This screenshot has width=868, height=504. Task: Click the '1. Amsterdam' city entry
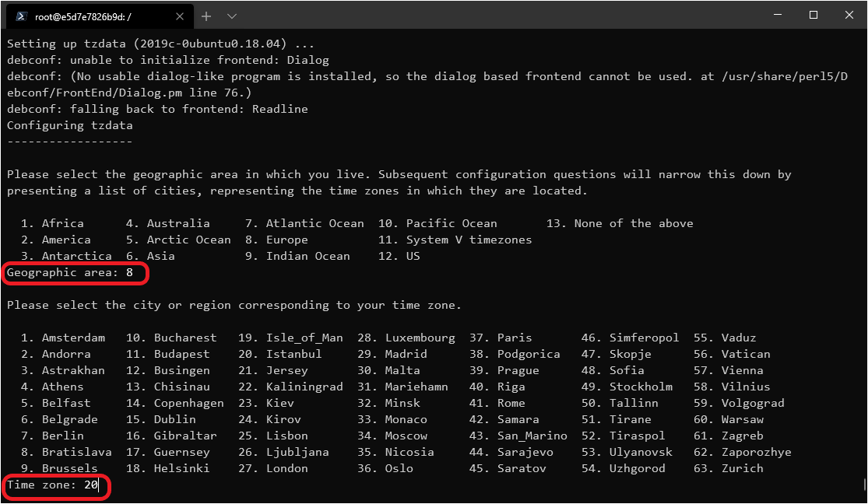64,338
